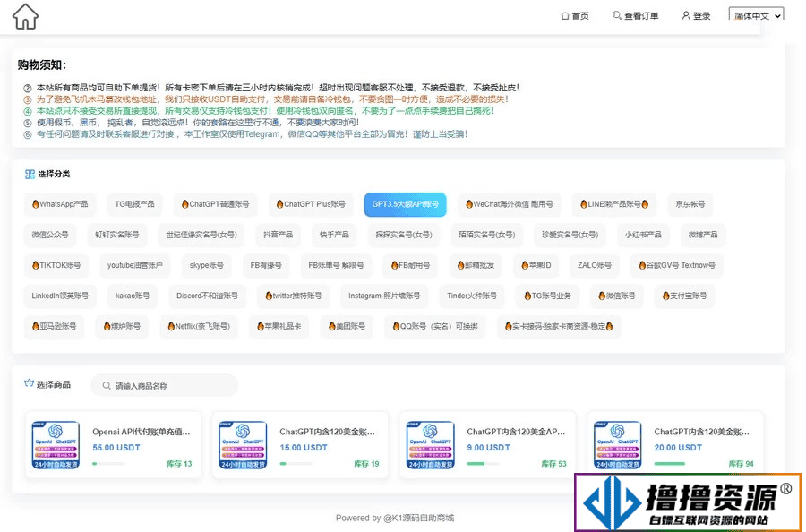The width and height of the screenshot is (806, 532).
Task: Open the 美团账号 category
Action: tap(347, 326)
